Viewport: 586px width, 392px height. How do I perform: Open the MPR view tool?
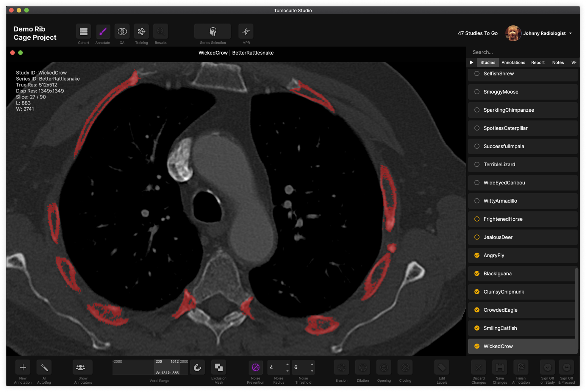pos(246,31)
